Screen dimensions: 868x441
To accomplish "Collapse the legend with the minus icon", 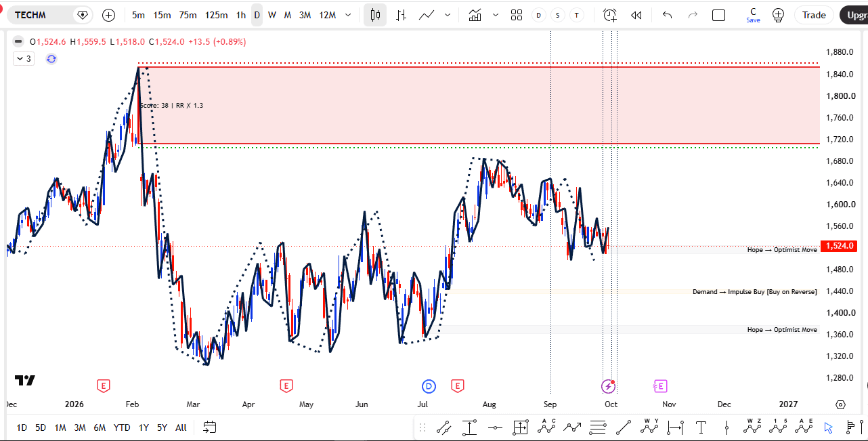I will pyautogui.click(x=18, y=41).
